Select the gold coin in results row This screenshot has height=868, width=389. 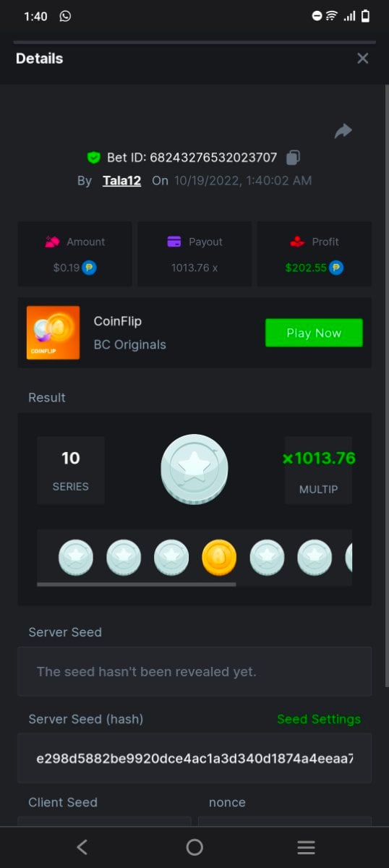pos(219,558)
